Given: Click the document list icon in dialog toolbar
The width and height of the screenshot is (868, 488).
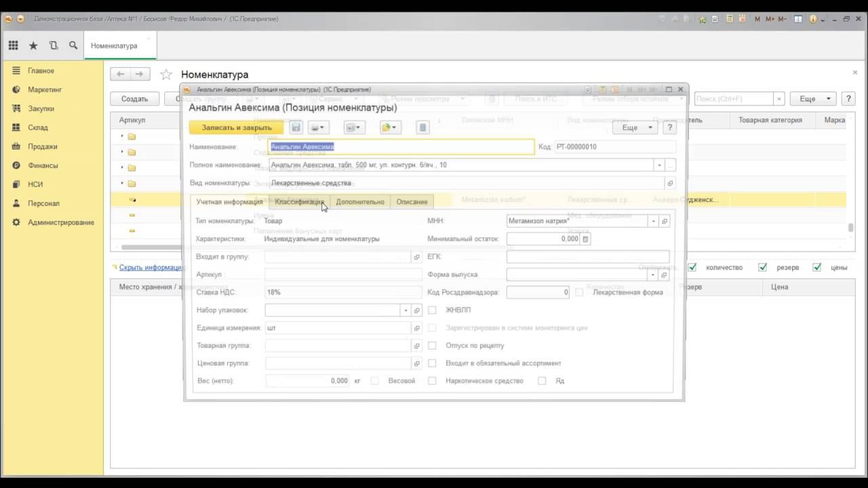Looking at the screenshot, I should (x=422, y=127).
